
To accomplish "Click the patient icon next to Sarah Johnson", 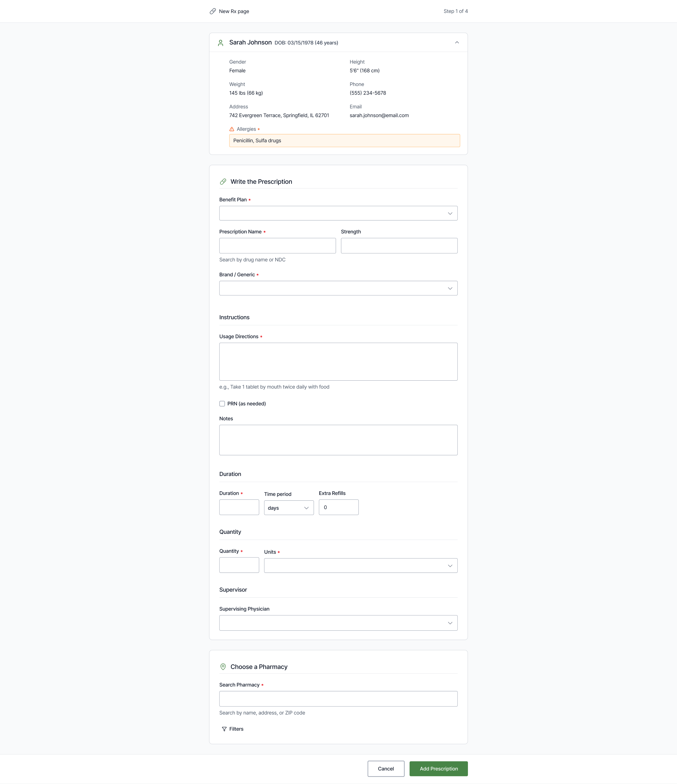I will (x=220, y=42).
